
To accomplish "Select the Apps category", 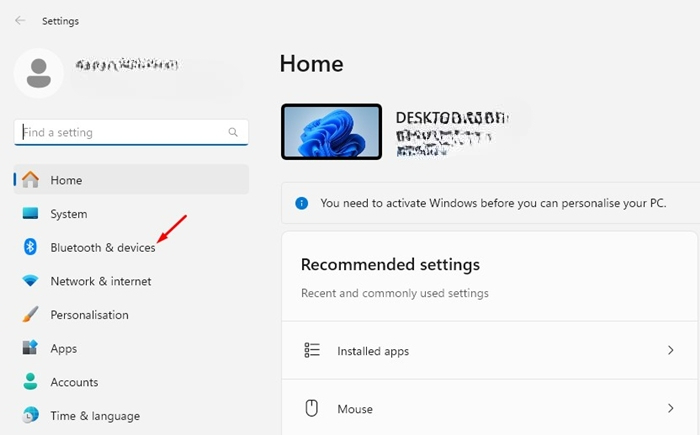I will pos(131,348).
